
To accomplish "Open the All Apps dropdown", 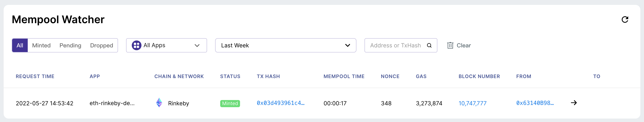I will [166, 45].
